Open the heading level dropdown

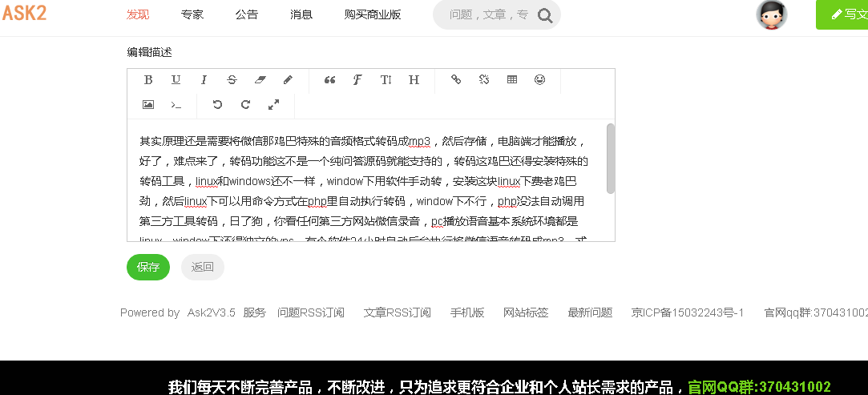click(414, 80)
